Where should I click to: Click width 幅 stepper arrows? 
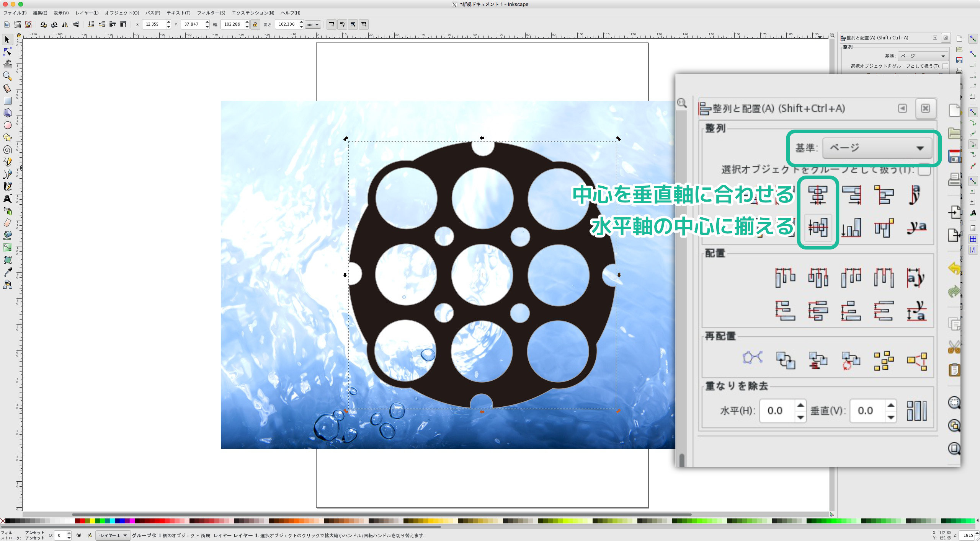(247, 24)
